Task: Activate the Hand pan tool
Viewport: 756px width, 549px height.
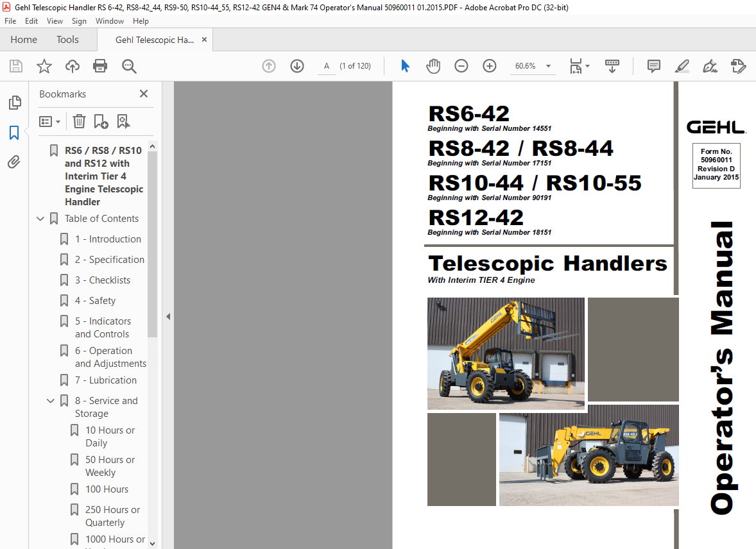Action: tap(433, 66)
